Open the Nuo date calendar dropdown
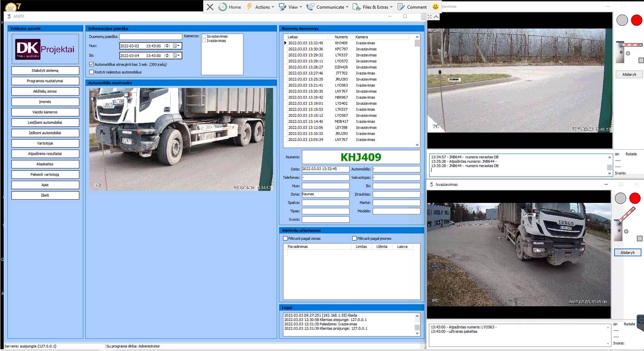Viewport: 644px width, 351px height. coord(176,46)
